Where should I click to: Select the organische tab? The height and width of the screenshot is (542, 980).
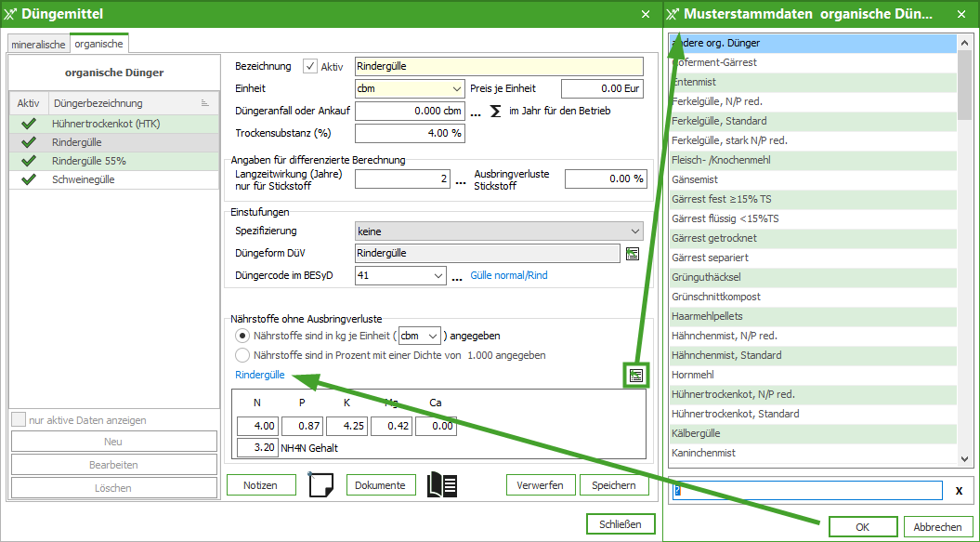click(x=98, y=44)
